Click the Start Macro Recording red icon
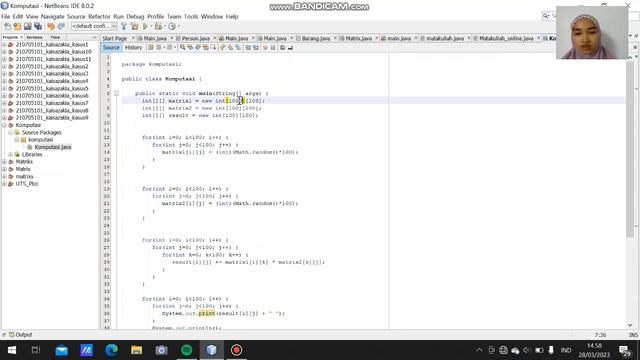640x360 pixels. point(265,48)
